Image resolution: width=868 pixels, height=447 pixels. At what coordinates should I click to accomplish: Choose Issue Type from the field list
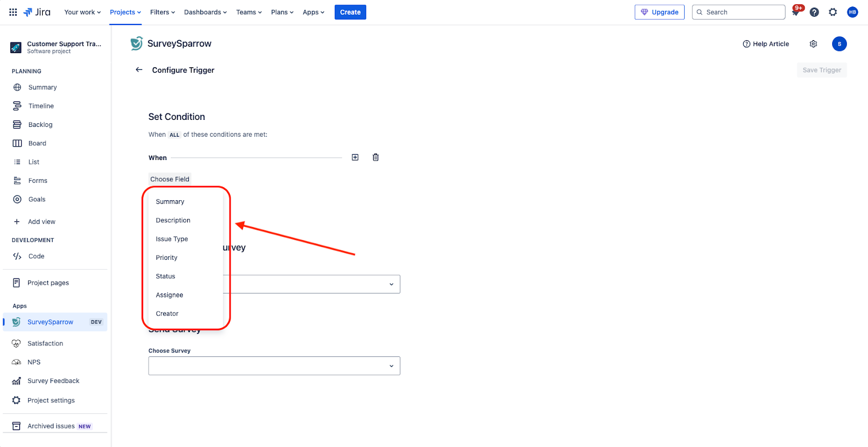coord(172,239)
